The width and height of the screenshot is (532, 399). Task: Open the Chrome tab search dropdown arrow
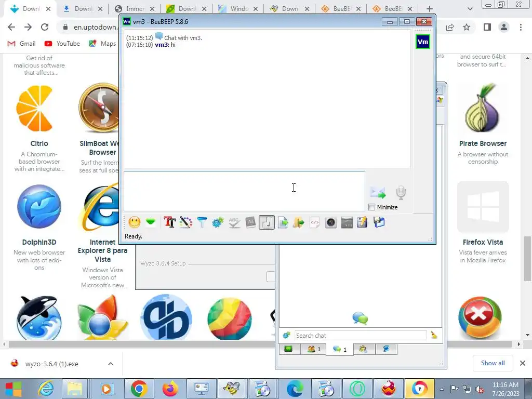pyautogui.click(x=470, y=9)
